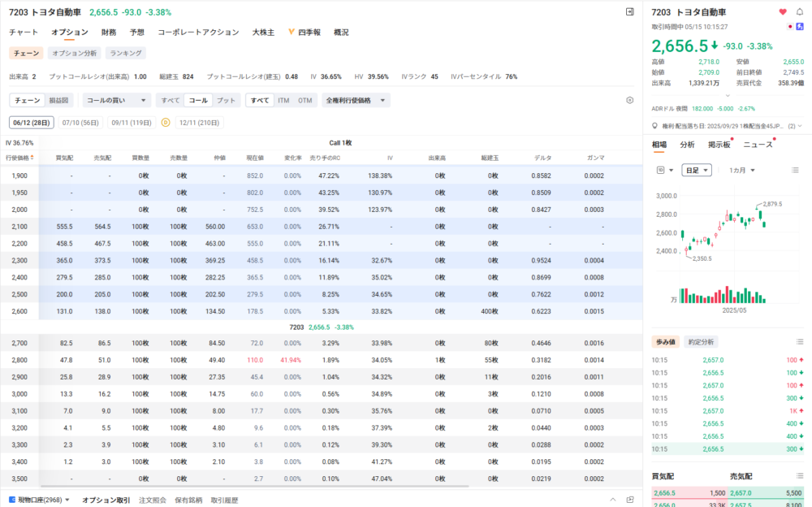Select the プット option type toggle
The image size is (812, 507).
[227, 100]
